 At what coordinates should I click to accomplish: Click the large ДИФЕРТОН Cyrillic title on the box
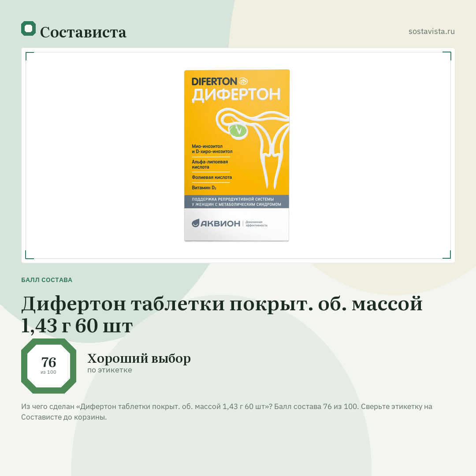point(236,95)
